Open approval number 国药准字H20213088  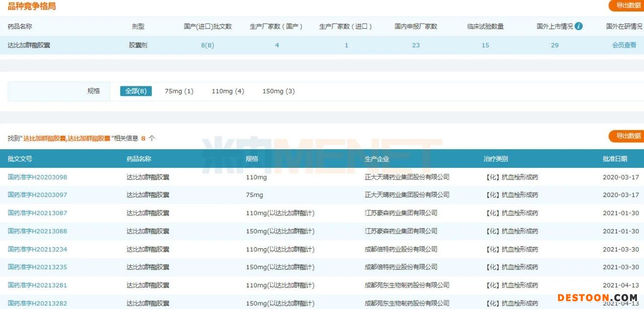coord(37,231)
